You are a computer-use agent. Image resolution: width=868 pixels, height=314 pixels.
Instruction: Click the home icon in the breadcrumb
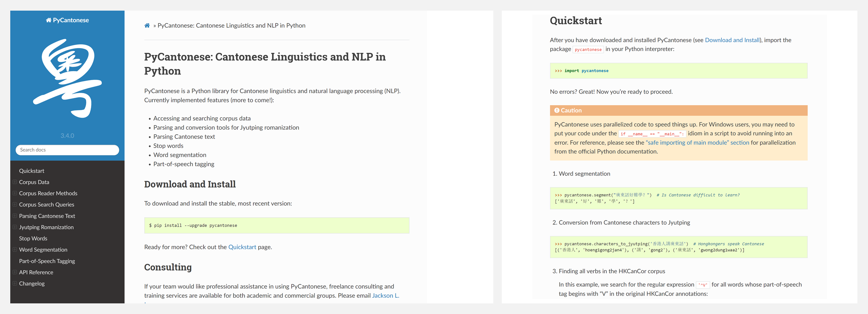click(x=147, y=26)
